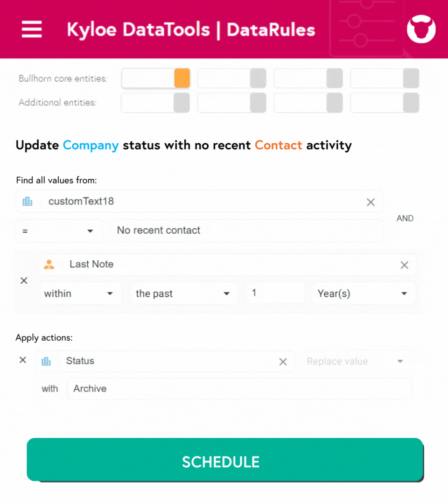Click the SCHEDULE button

[224, 460]
